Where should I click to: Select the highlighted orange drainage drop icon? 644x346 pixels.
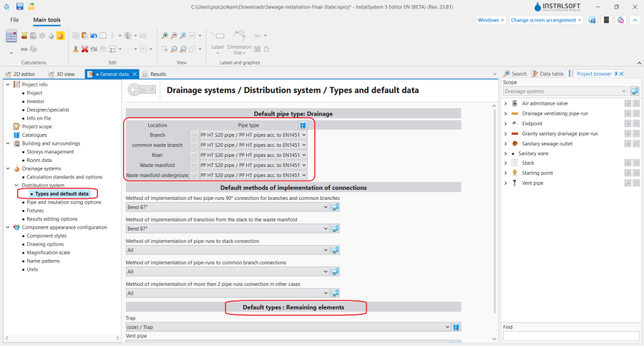pos(60,36)
